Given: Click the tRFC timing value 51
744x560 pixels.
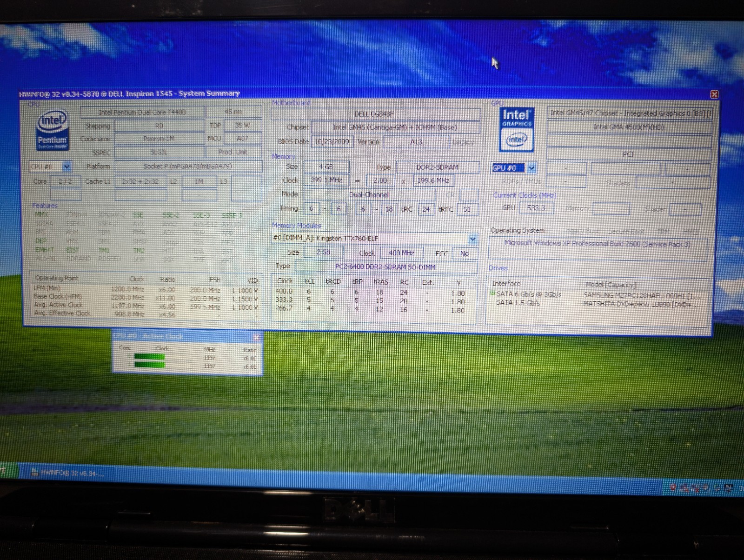Looking at the screenshot, I should pyautogui.click(x=467, y=210).
